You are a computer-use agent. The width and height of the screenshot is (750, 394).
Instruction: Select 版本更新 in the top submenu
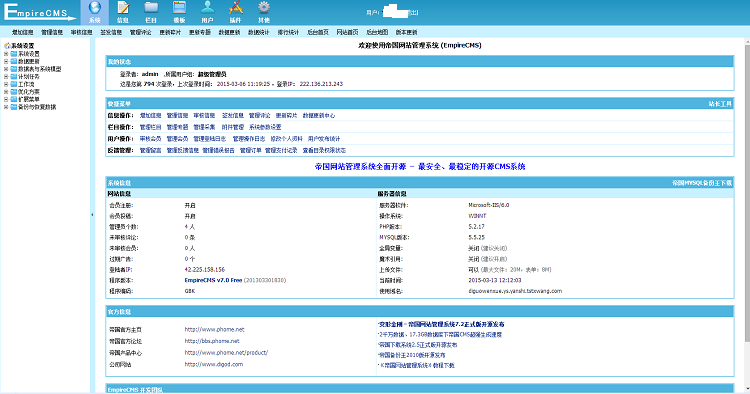[407, 33]
